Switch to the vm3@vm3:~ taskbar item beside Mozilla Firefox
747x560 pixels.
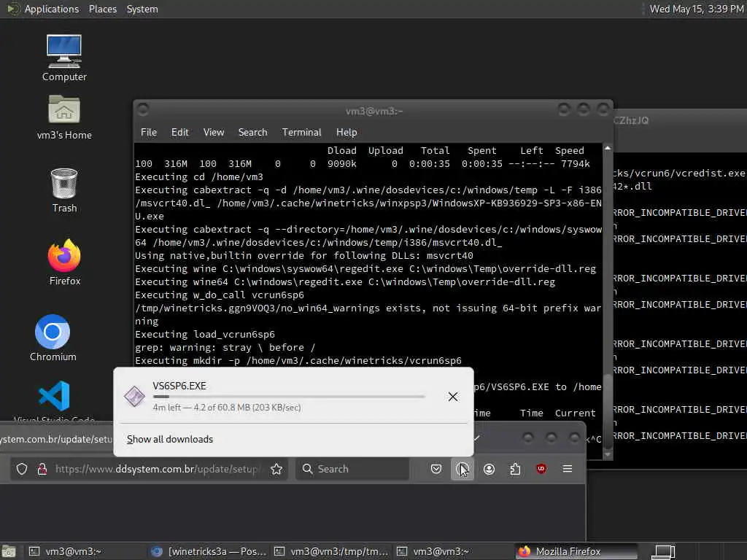tap(454, 551)
